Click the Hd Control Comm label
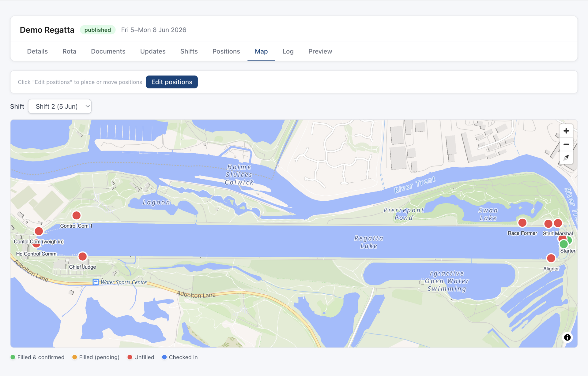The height and width of the screenshot is (376, 588). pyautogui.click(x=36, y=254)
